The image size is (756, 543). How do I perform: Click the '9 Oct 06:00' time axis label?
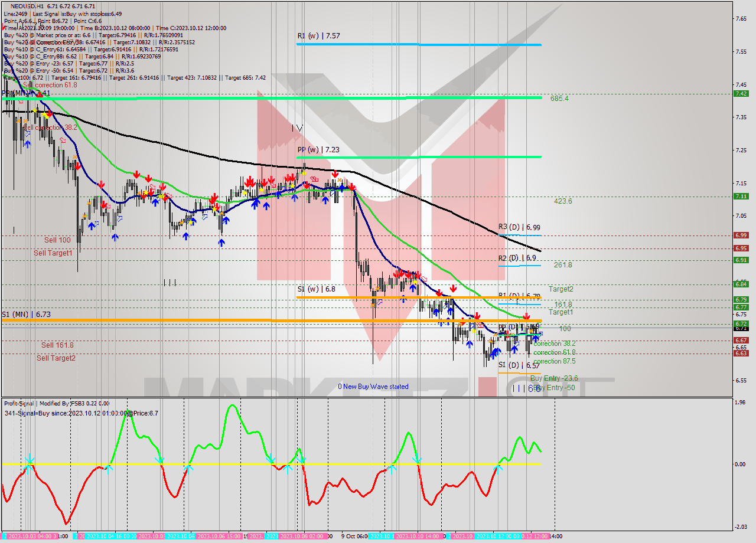click(355, 537)
